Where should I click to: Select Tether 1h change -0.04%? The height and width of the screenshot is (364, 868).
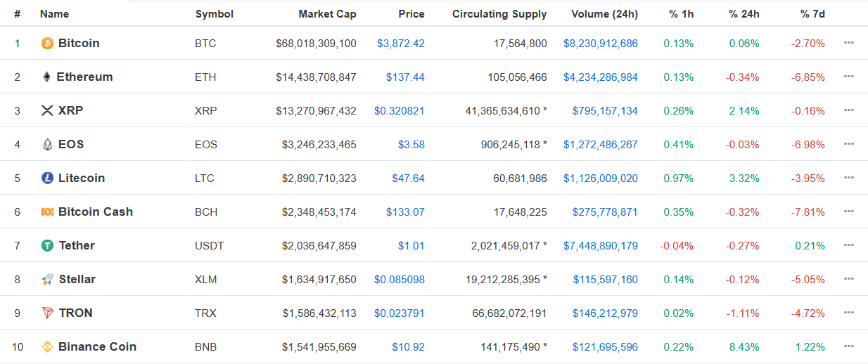coord(677,246)
